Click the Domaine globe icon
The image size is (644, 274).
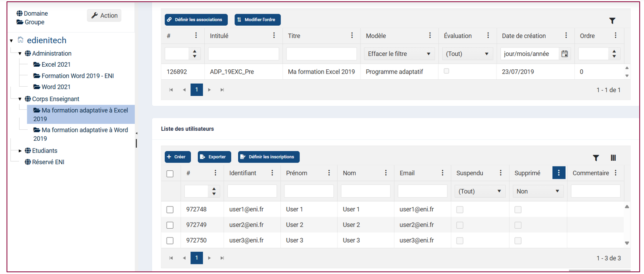coord(20,14)
